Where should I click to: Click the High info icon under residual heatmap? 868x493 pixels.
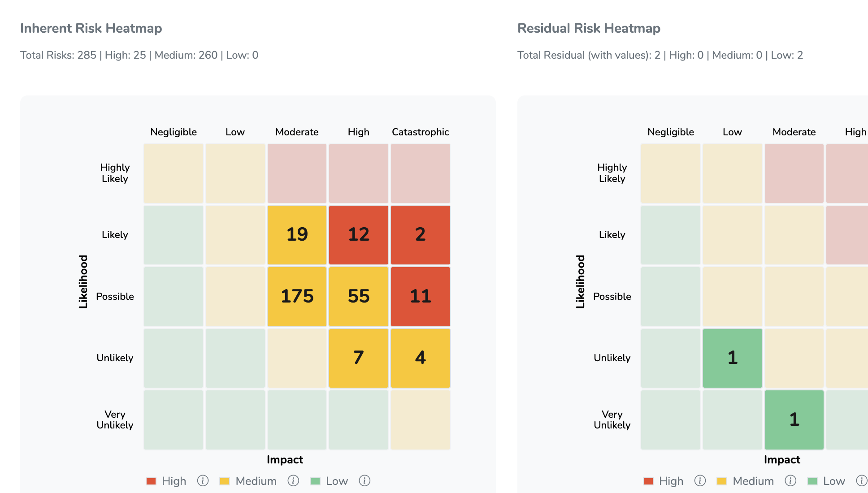click(x=700, y=481)
